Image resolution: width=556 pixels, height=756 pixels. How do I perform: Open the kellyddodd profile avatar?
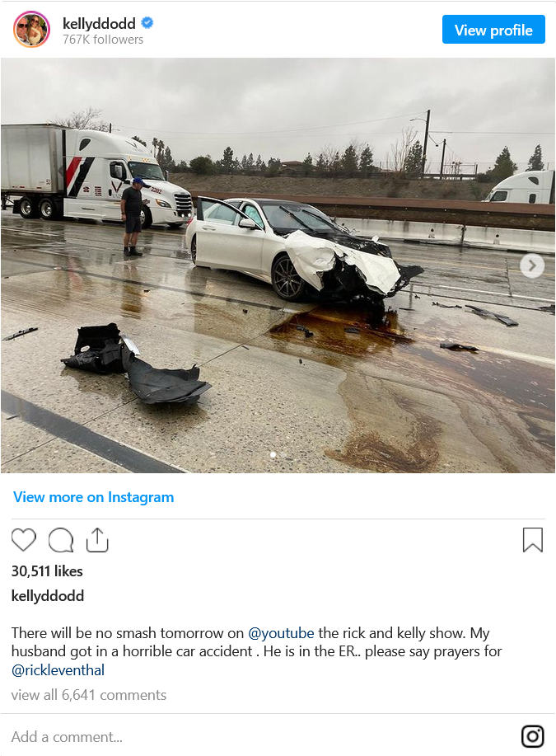click(31, 30)
